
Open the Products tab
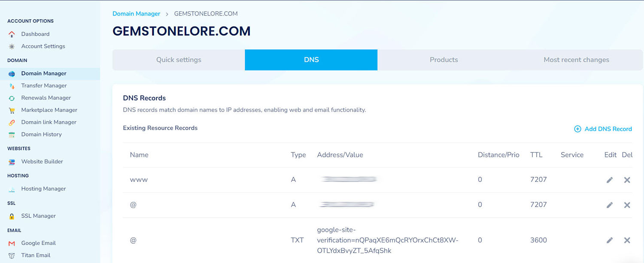click(x=444, y=60)
